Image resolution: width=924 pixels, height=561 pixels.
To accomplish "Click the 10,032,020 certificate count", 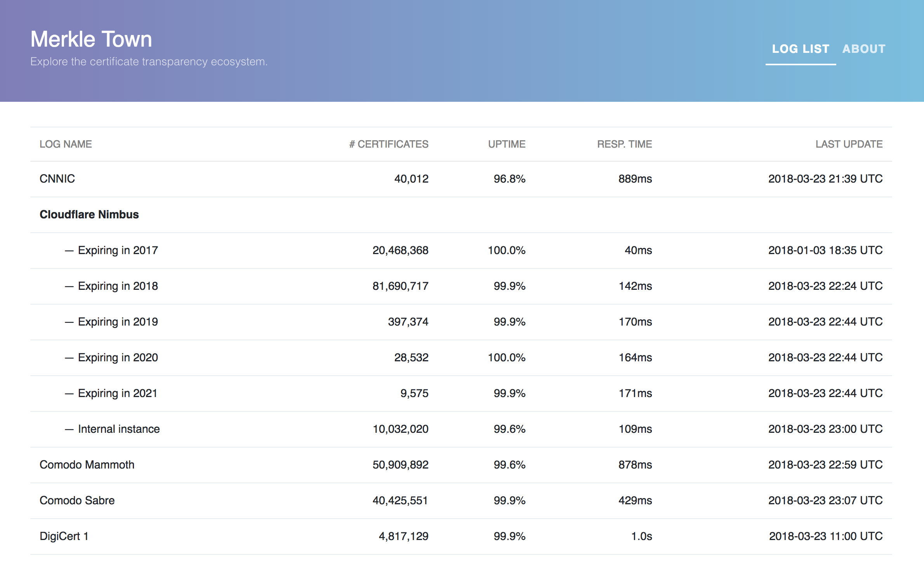I will tap(401, 429).
